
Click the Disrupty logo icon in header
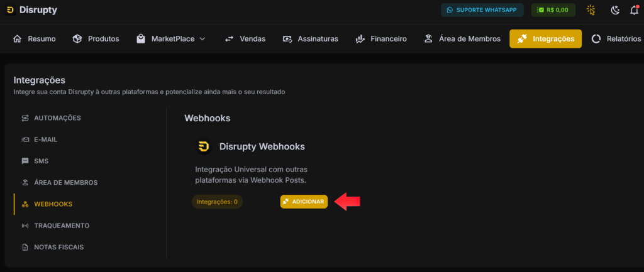coord(11,10)
